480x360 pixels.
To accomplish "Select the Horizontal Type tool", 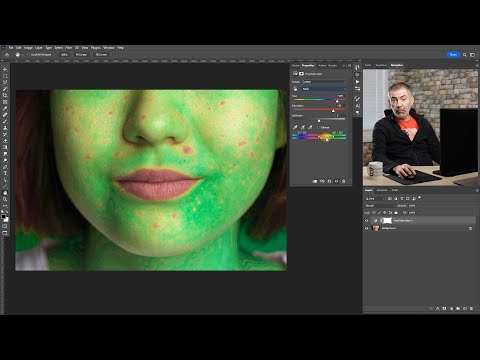I will (x=5, y=173).
